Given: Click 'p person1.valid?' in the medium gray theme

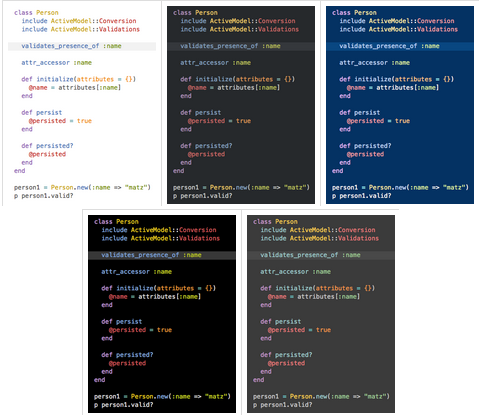Looking at the screenshot, I should pyautogui.click(x=283, y=405).
